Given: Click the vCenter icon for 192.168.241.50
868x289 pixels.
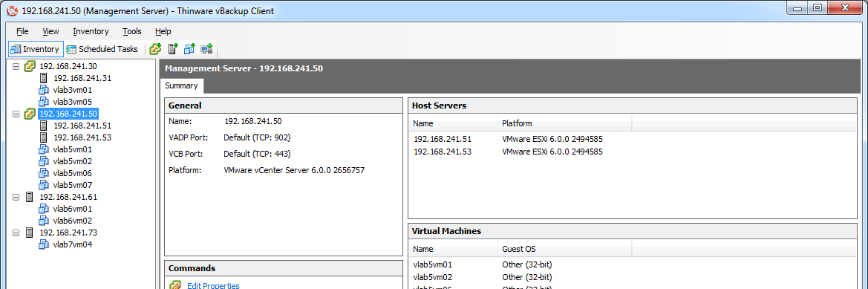Looking at the screenshot, I should [30, 114].
